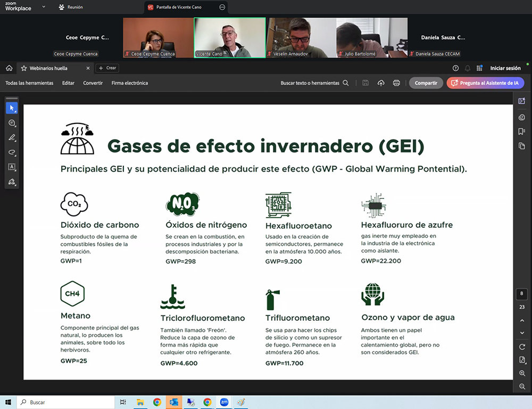Screen dimensions: 532x409
Task: Click the current page number field showing 8
Action: [x=522, y=293]
